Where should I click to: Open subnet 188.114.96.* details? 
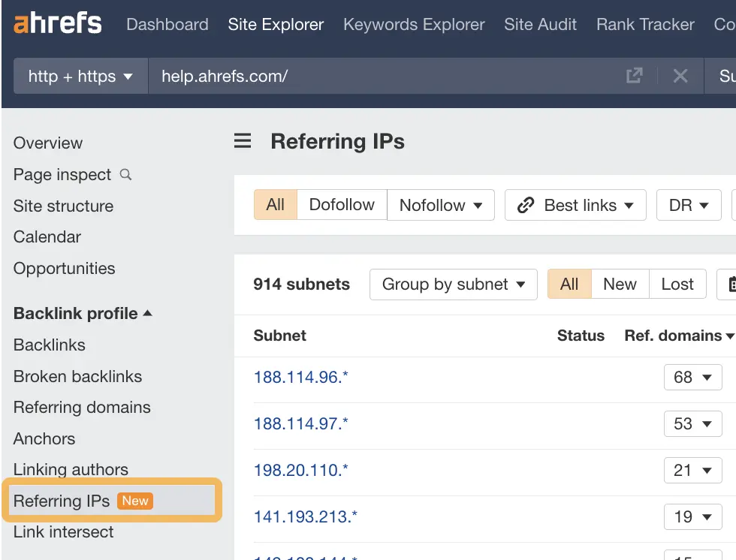pyautogui.click(x=300, y=377)
